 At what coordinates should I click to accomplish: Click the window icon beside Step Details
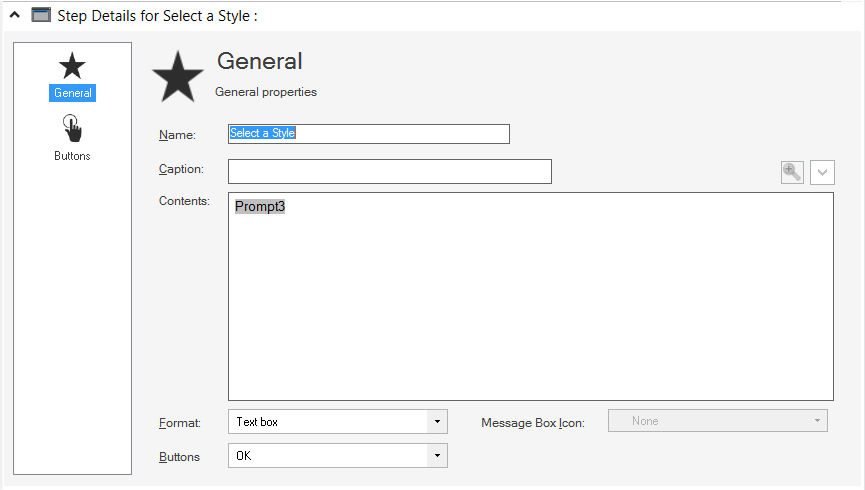pos(41,15)
